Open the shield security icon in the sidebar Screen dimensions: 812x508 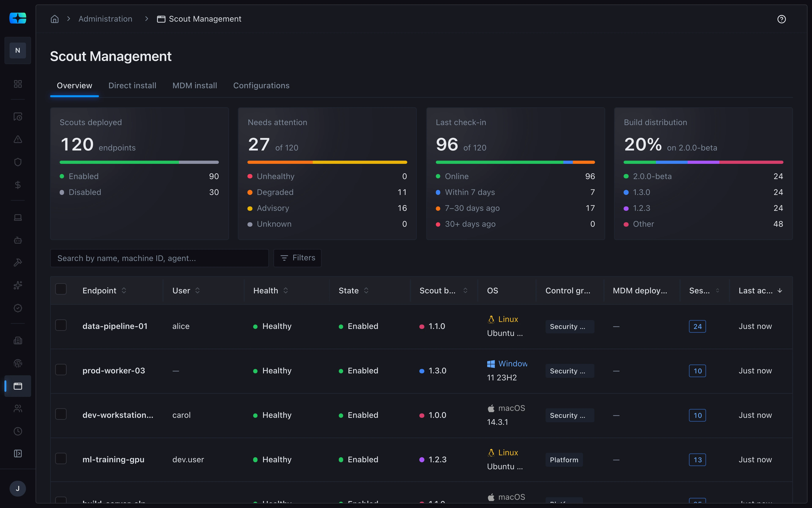point(18,162)
